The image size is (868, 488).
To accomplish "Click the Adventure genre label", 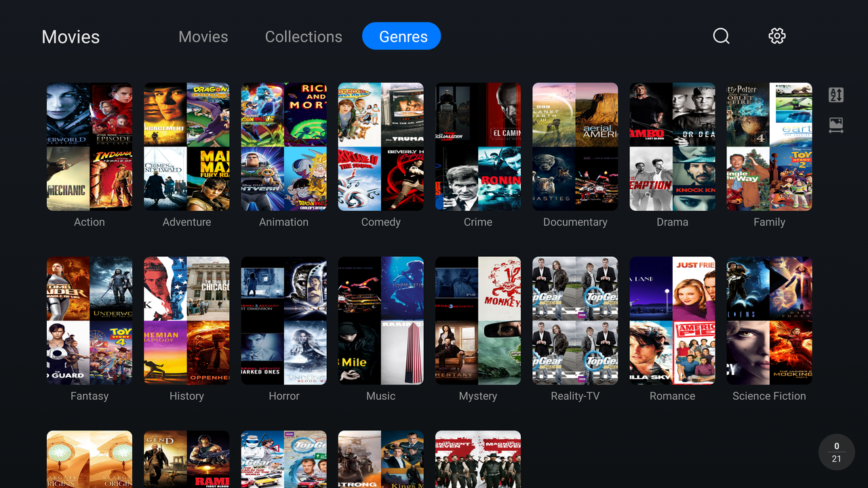I will [186, 222].
